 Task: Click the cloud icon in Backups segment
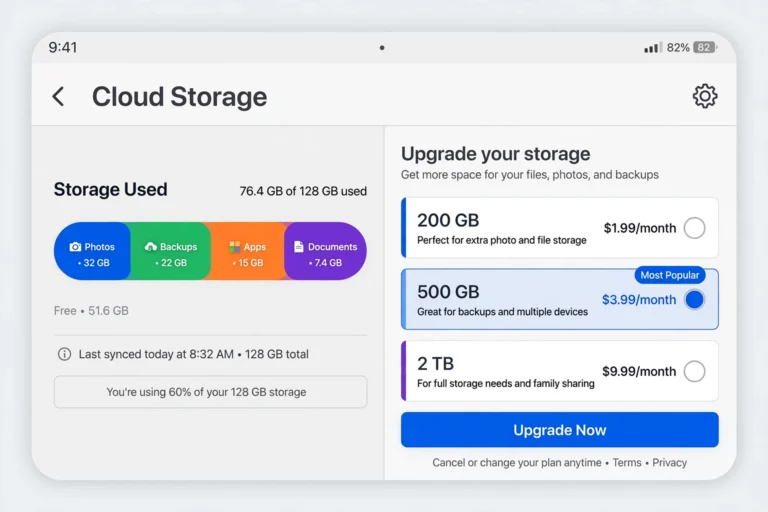click(151, 246)
